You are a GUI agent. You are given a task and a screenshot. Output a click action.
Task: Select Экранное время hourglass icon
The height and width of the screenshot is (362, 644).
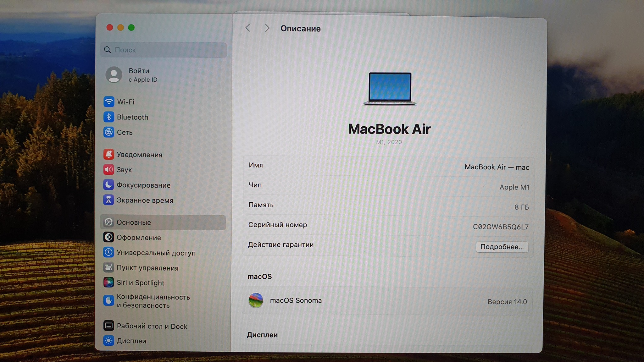[109, 200]
